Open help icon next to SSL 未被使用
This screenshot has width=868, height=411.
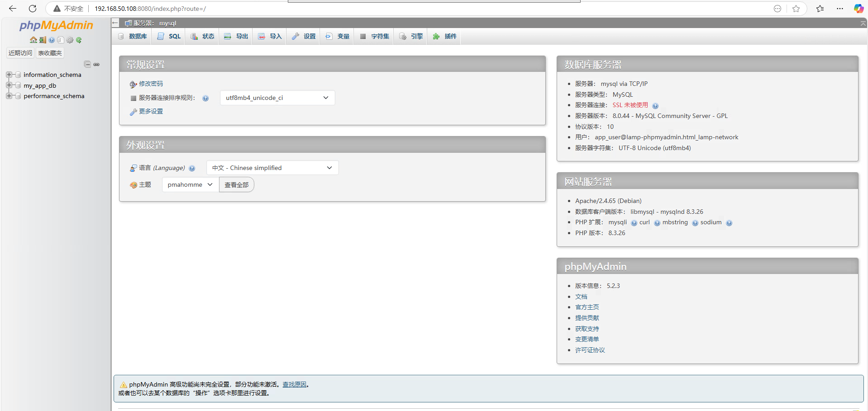(x=655, y=105)
